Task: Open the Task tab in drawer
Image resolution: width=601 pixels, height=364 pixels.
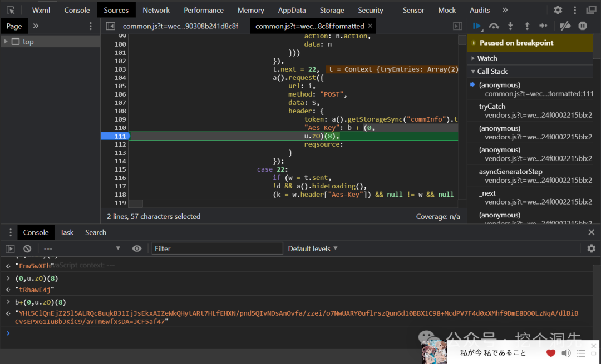Action: 67,232
